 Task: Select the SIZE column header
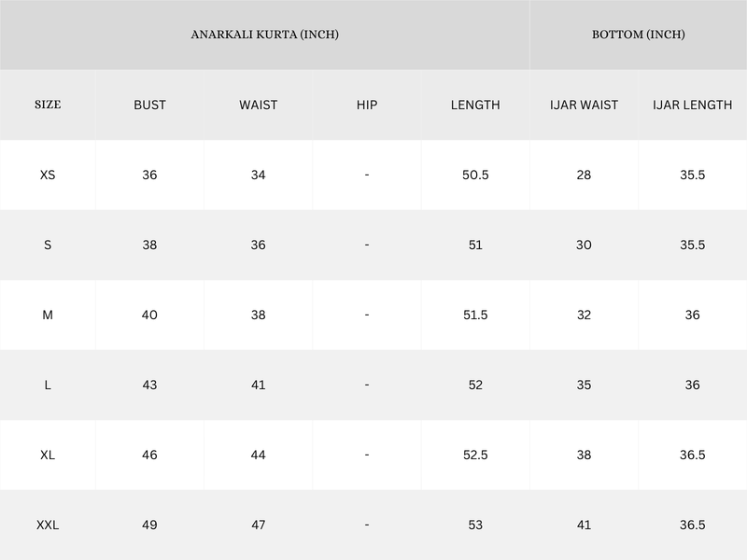48,105
